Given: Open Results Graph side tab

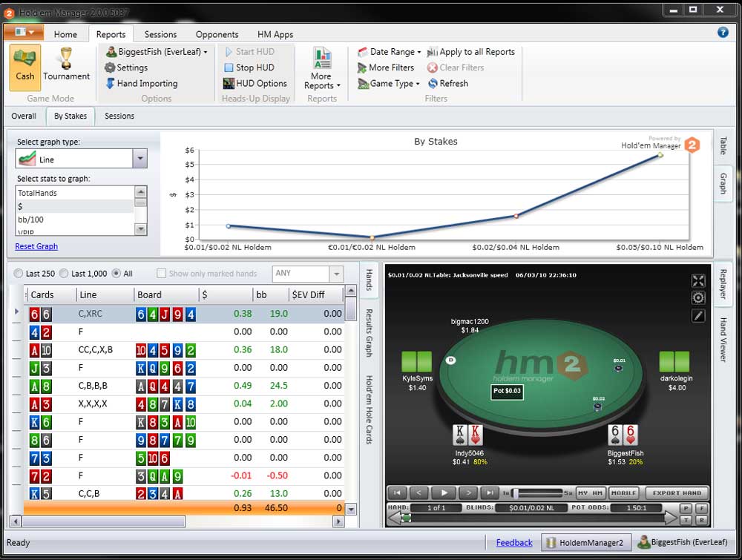Looking at the screenshot, I should (370, 332).
